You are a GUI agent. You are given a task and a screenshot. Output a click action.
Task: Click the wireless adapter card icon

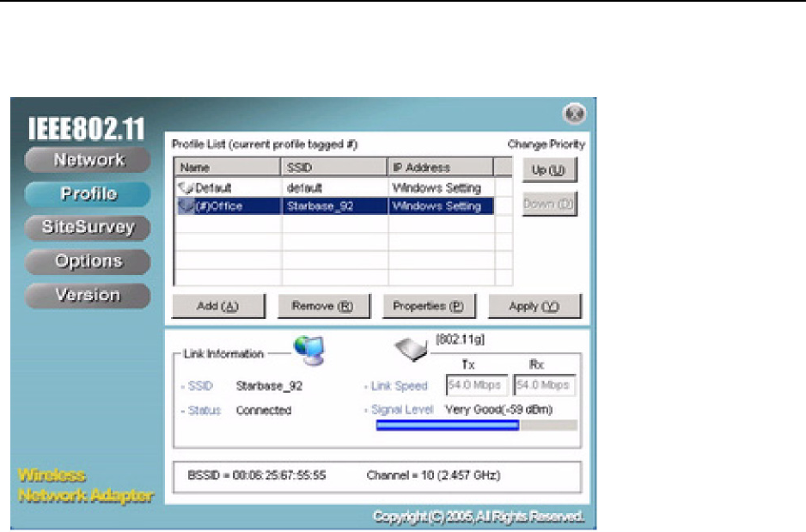(x=412, y=350)
